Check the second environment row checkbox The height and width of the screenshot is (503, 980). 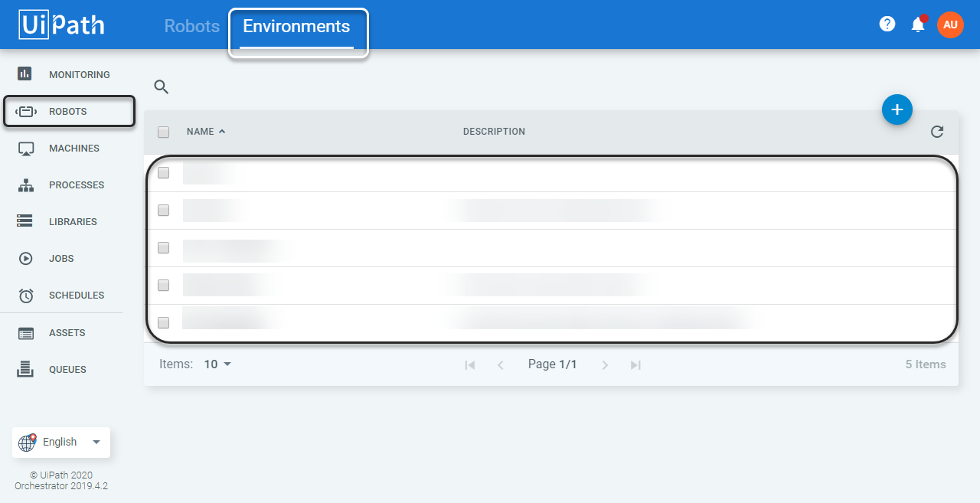163,210
